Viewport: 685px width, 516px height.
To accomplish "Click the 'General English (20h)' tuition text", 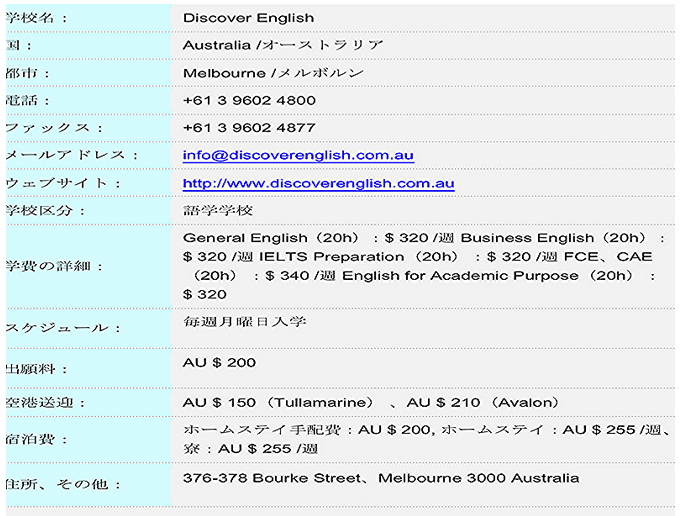I will pos(271,238).
